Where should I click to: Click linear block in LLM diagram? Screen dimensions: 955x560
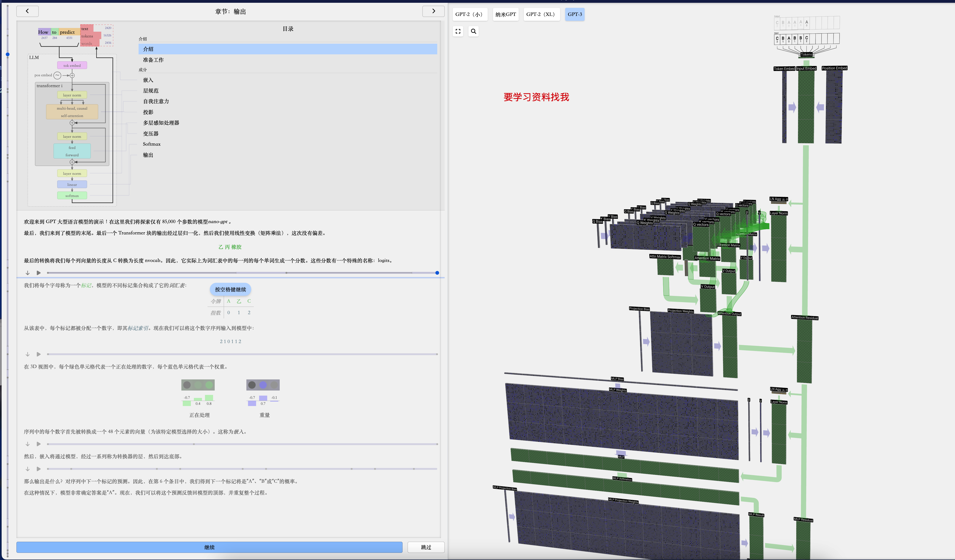[x=72, y=185]
